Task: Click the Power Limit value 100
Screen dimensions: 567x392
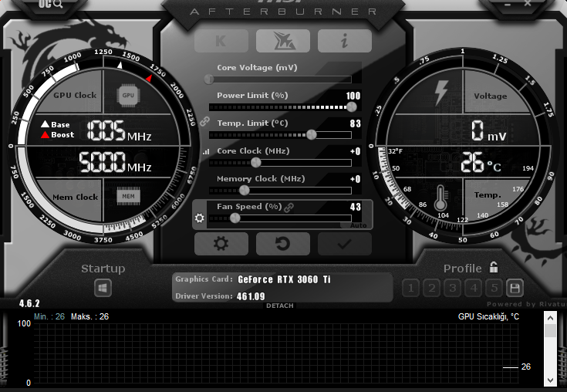Action: (x=353, y=96)
